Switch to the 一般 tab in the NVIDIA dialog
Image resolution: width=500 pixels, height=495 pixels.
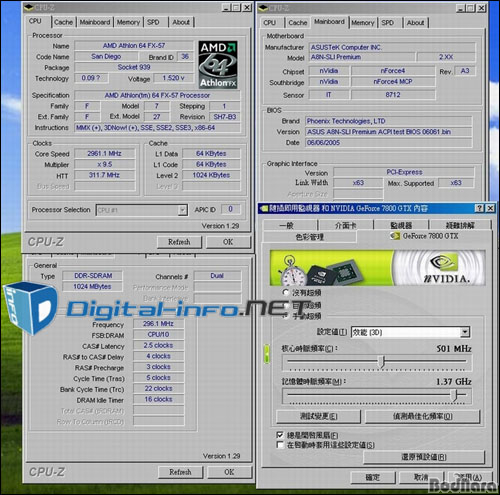(290, 225)
